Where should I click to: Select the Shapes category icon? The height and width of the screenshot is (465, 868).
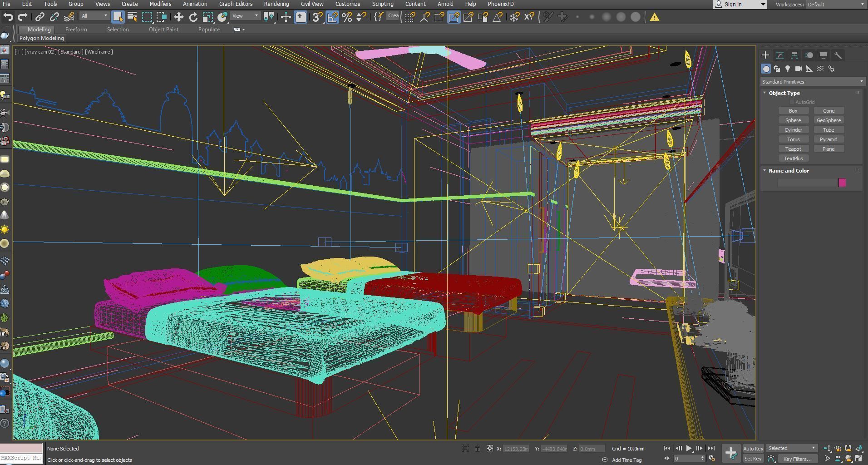(x=777, y=69)
